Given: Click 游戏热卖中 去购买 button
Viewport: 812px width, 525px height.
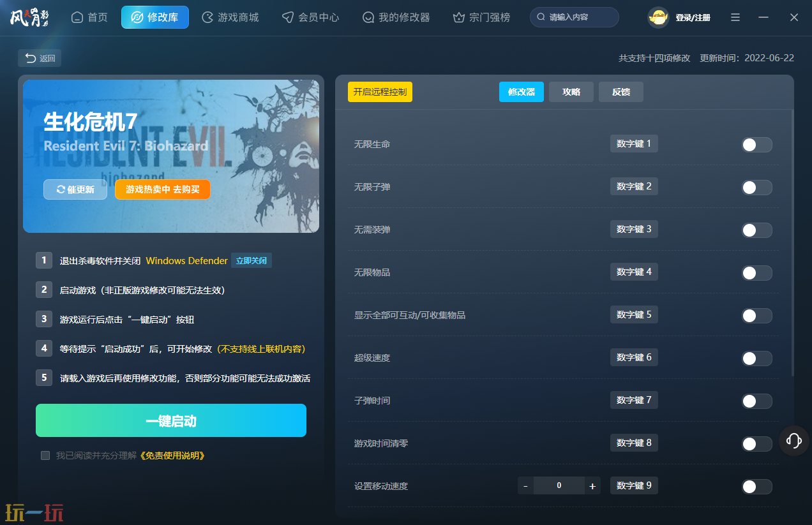Looking at the screenshot, I should point(163,189).
